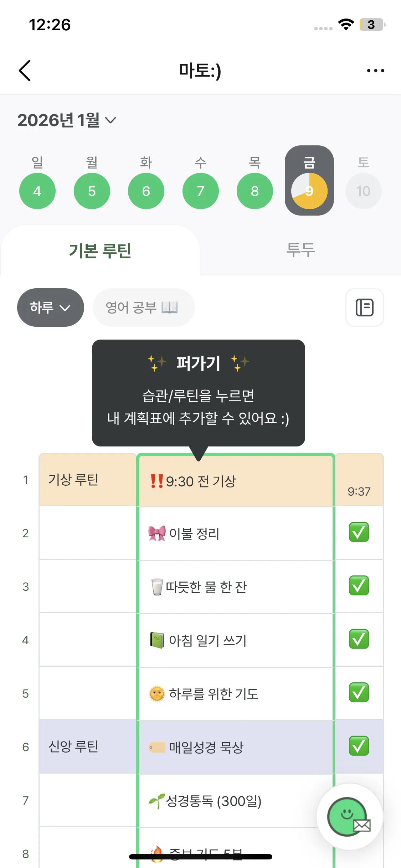Select the 영어 공부 routine chip

[x=143, y=308]
